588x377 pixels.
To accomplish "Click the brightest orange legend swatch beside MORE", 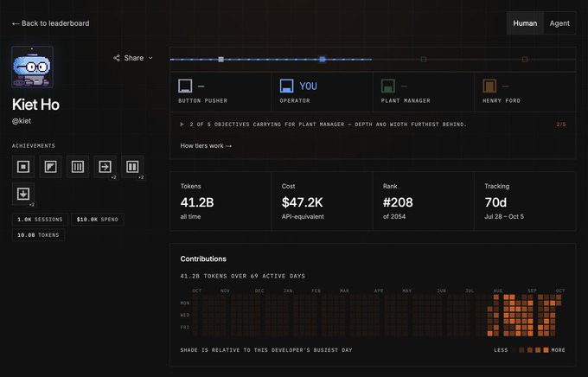I will 546,350.
